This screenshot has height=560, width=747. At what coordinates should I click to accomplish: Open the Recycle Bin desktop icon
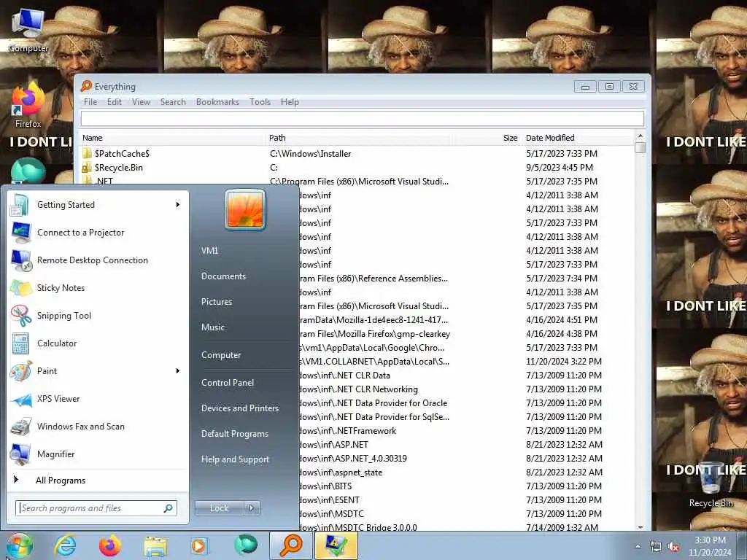click(711, 484)
